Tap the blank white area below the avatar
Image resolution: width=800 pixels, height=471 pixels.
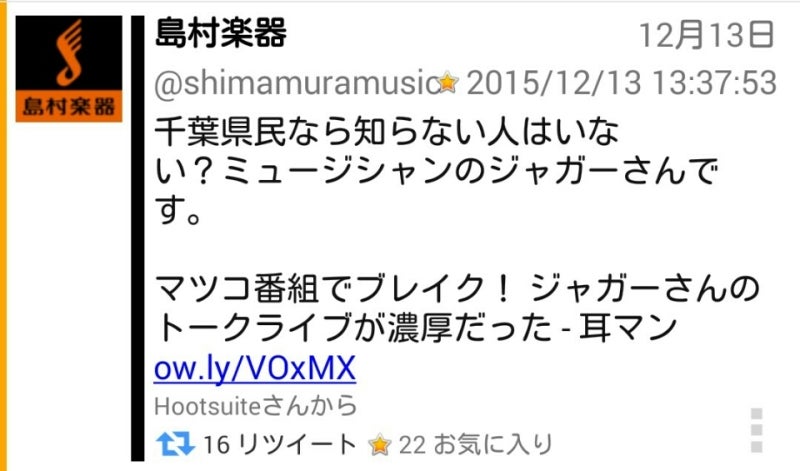pyautogui.click(x=69, y=293)
